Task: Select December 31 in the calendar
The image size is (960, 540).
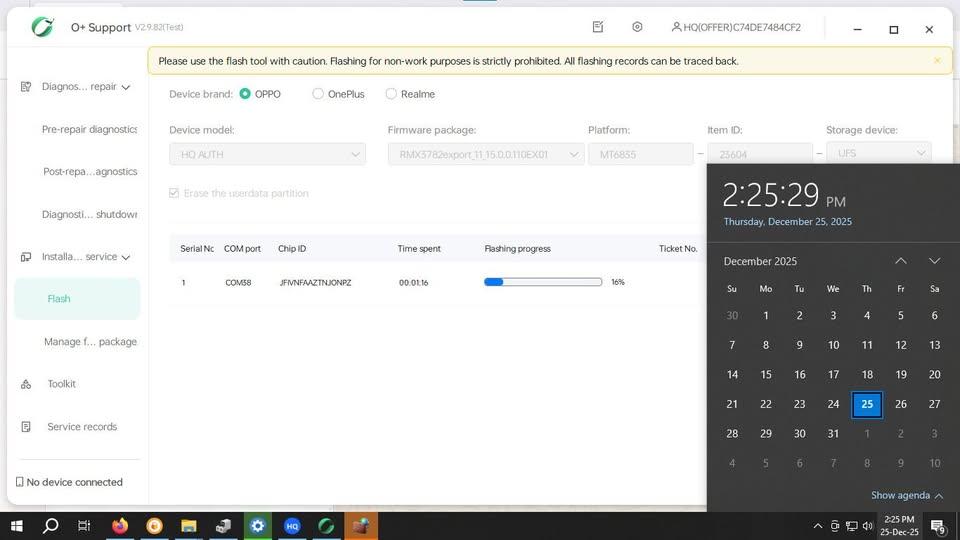Action: [833, 433]
